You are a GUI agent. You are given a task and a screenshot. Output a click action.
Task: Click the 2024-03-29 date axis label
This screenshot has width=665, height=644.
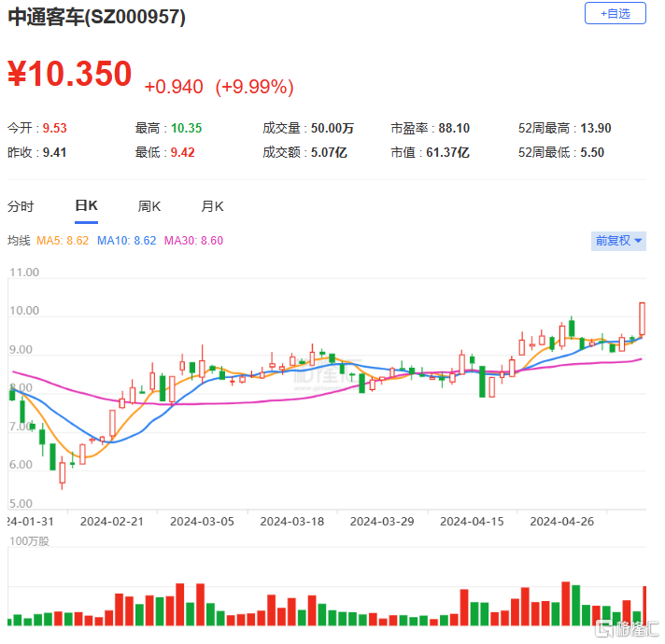382,521
